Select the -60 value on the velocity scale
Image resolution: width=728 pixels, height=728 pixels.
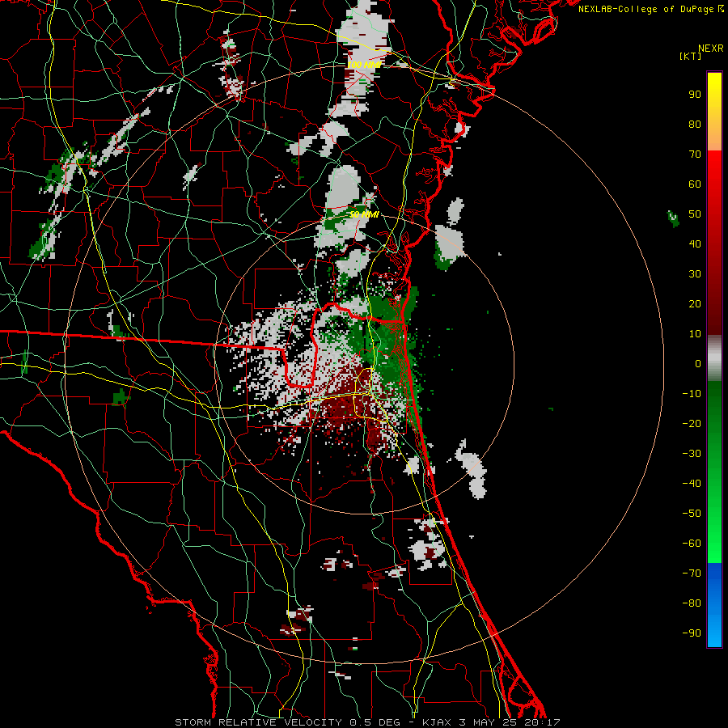pyautogui.click(x=692, y=544)
